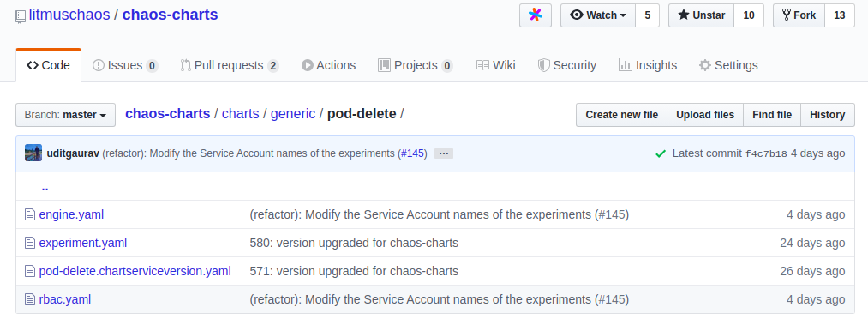Click '4 days ago' in rbac.yaml row
Viewport: 868px width, 319px height.
tap(816, 299)
